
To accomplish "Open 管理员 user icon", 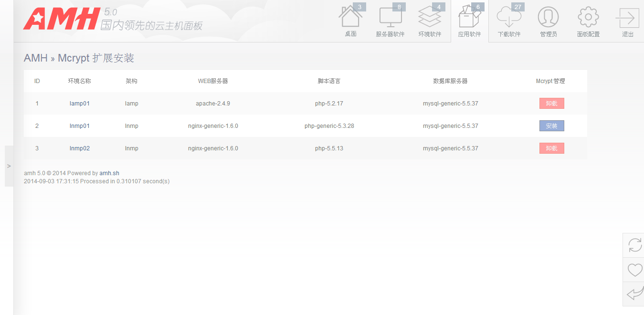I will coord(548,18).
